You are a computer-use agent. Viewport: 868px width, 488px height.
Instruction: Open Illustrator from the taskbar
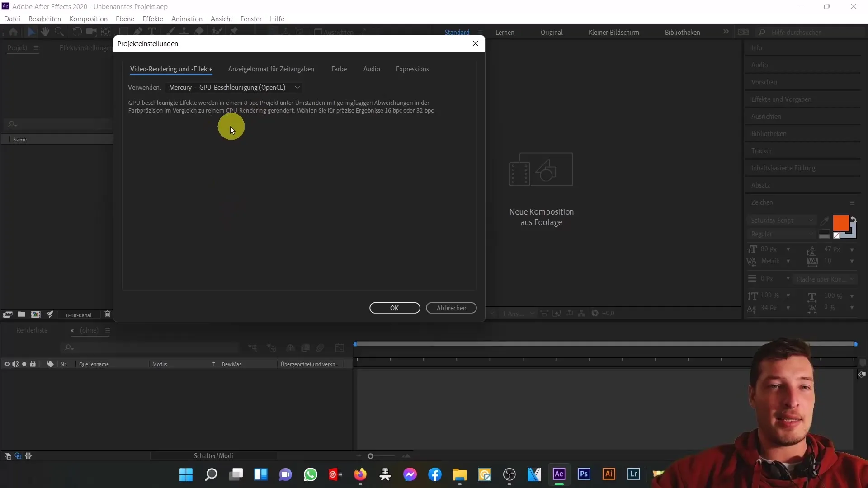tap(609, 474)
